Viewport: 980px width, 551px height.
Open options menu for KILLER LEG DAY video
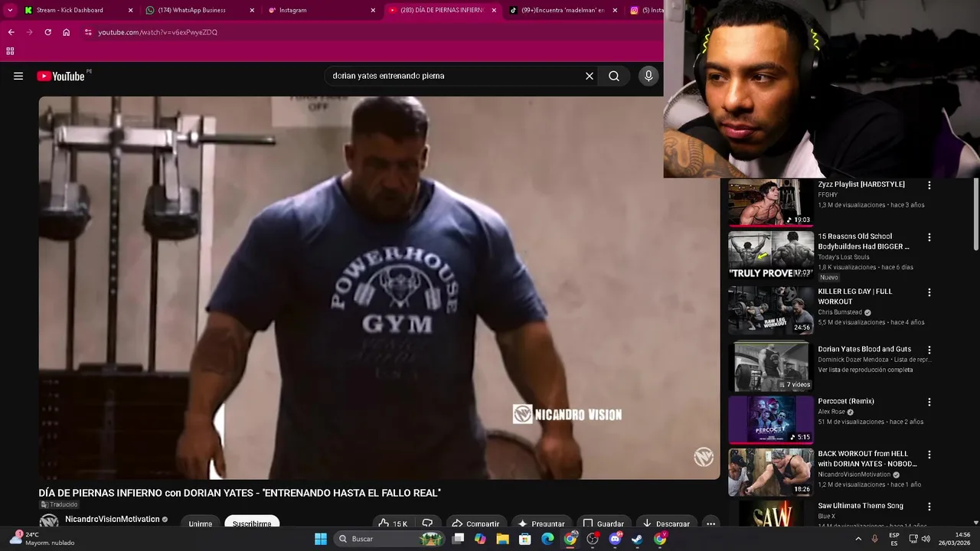pos(929,292)
